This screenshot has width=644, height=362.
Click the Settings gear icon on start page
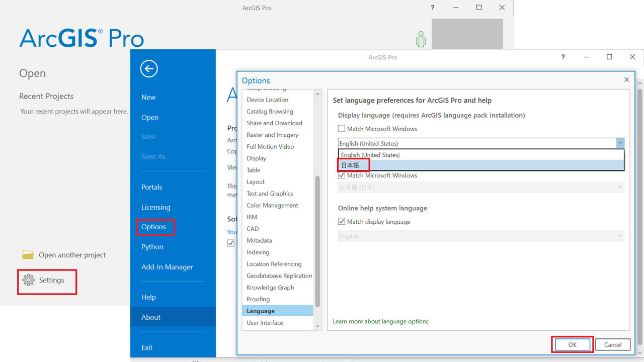[x=29, y=280]
